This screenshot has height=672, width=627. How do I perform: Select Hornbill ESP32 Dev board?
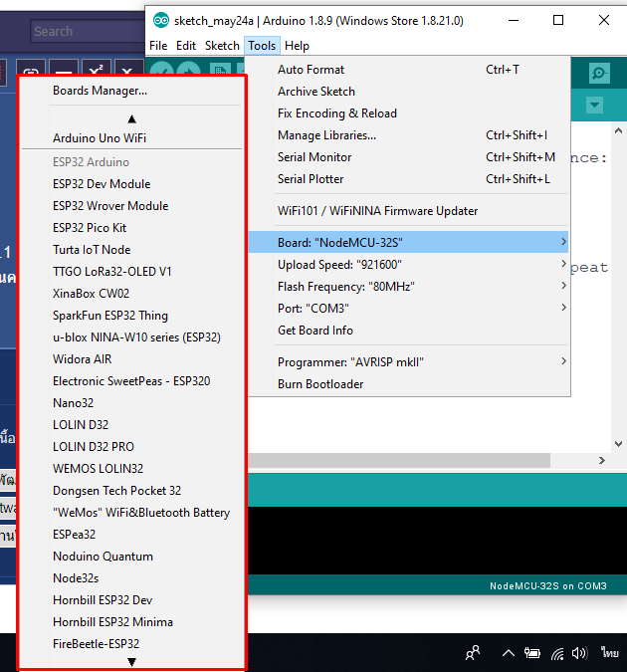point(132,600)
